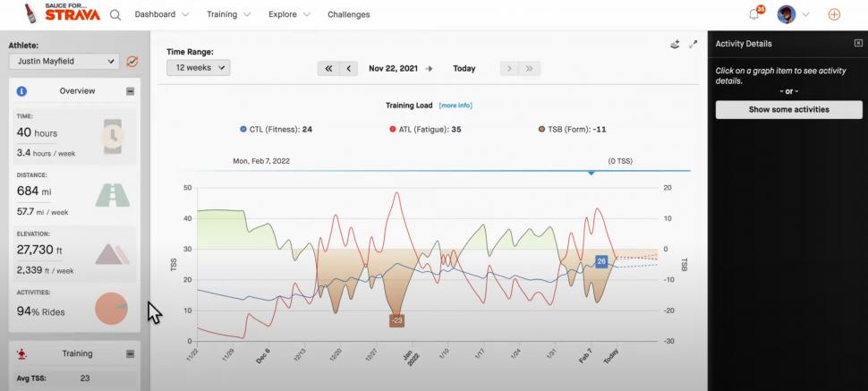Click the (0 TSS) label
Screen dimensions: 868x391
pos(620,161)
